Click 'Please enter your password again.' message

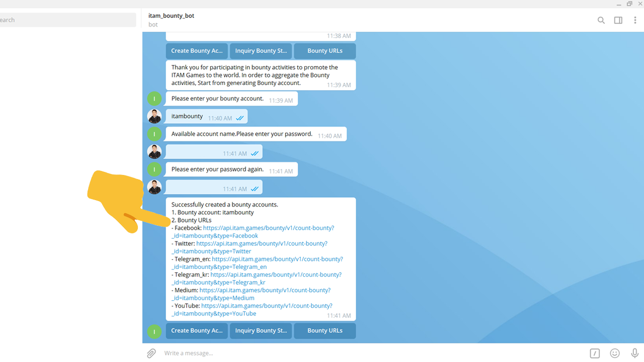(x=231, y=169)
